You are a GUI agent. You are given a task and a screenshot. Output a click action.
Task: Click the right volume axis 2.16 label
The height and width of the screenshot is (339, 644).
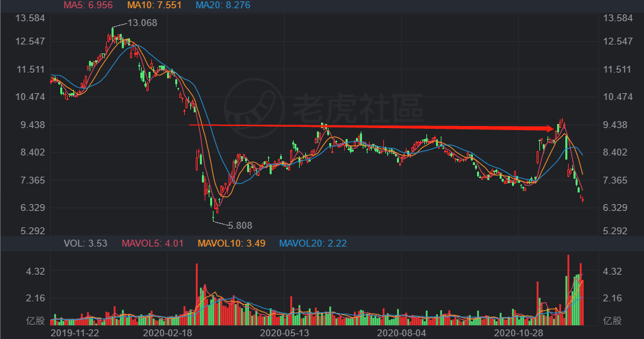tap(612, 298)
